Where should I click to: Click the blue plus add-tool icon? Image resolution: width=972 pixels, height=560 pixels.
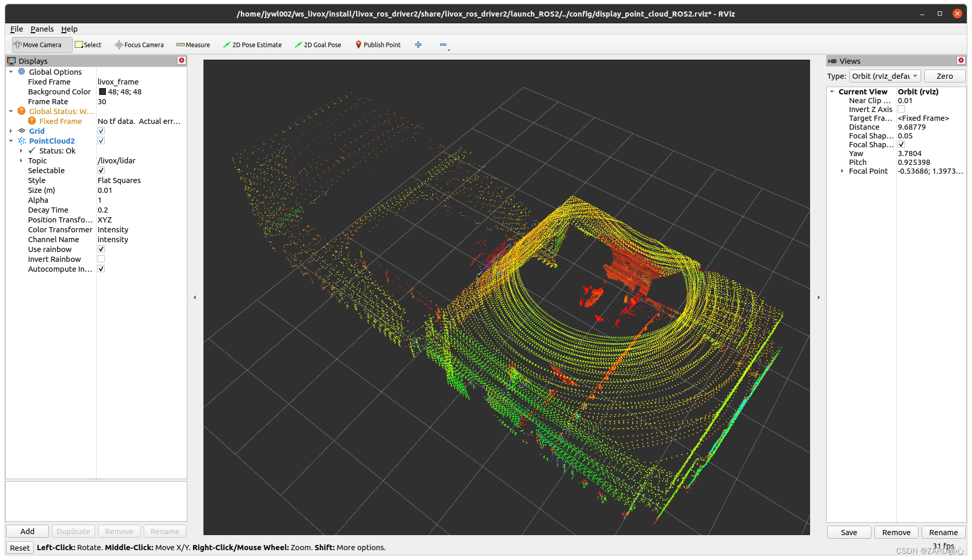418,45
